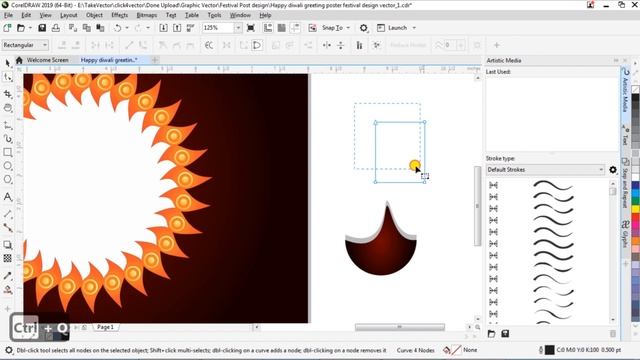Open the Default Strokes dropdown
This screenshot has width=640, height=360.
(x=545, y=169)
